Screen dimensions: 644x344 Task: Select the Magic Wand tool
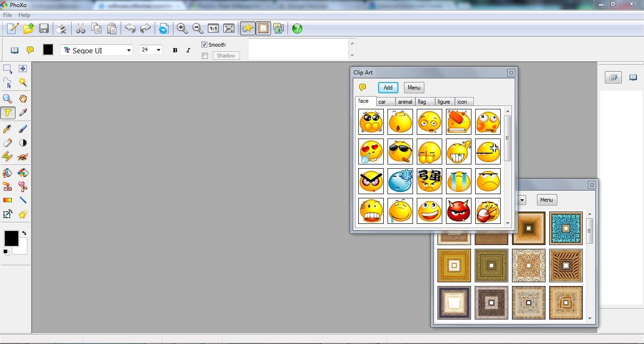point(23,82)
